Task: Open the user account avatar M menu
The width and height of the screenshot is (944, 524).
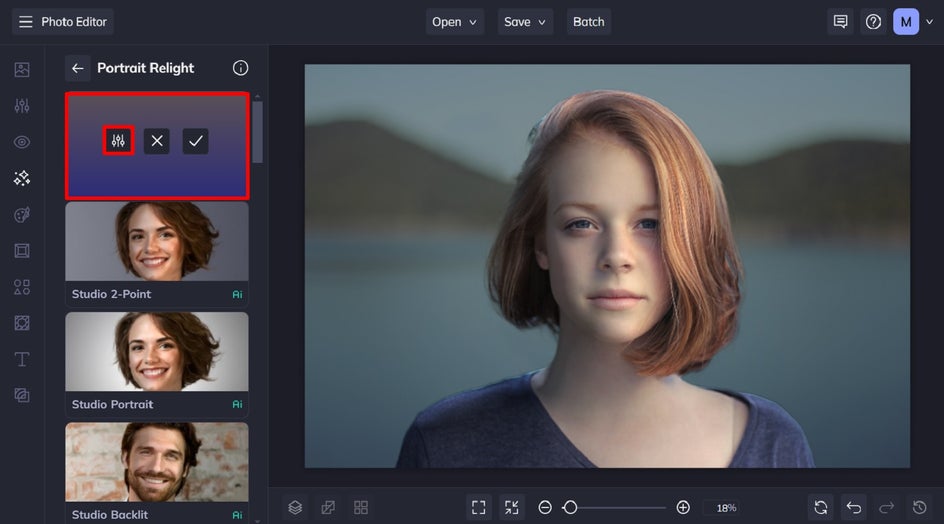Action: (x=905, y=22)
